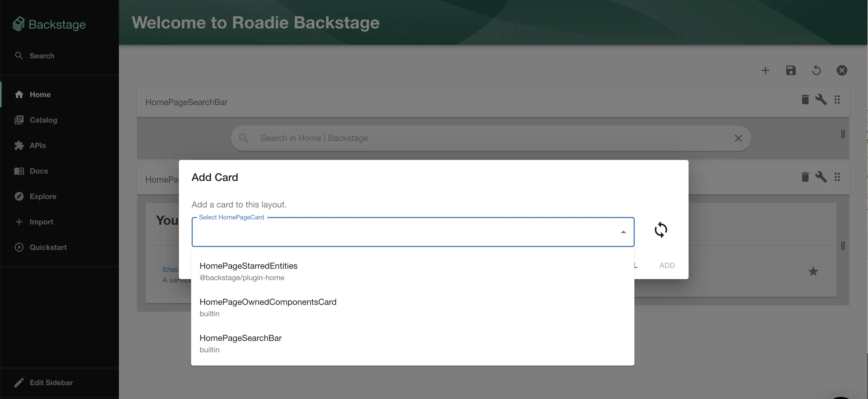This screenshot has height=399, width=868.
Task: Select HomePageStarredEntities from the list
Action: tap(248, 266)
